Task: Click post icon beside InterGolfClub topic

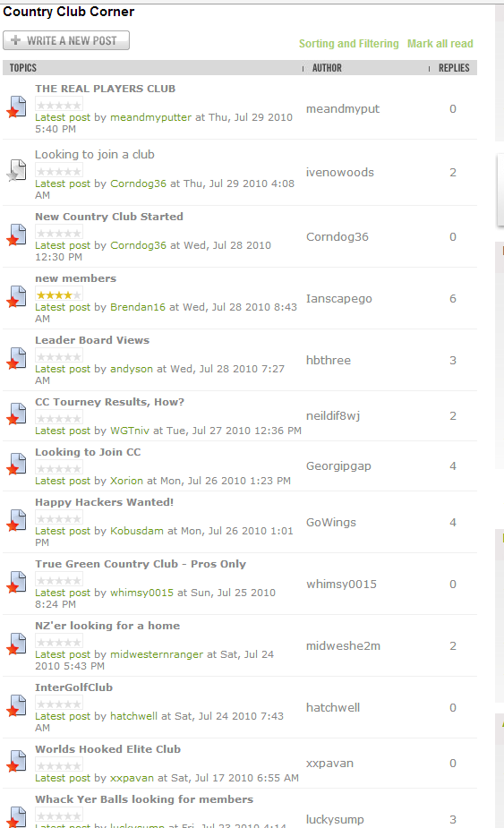Action: tap(16, 706)
